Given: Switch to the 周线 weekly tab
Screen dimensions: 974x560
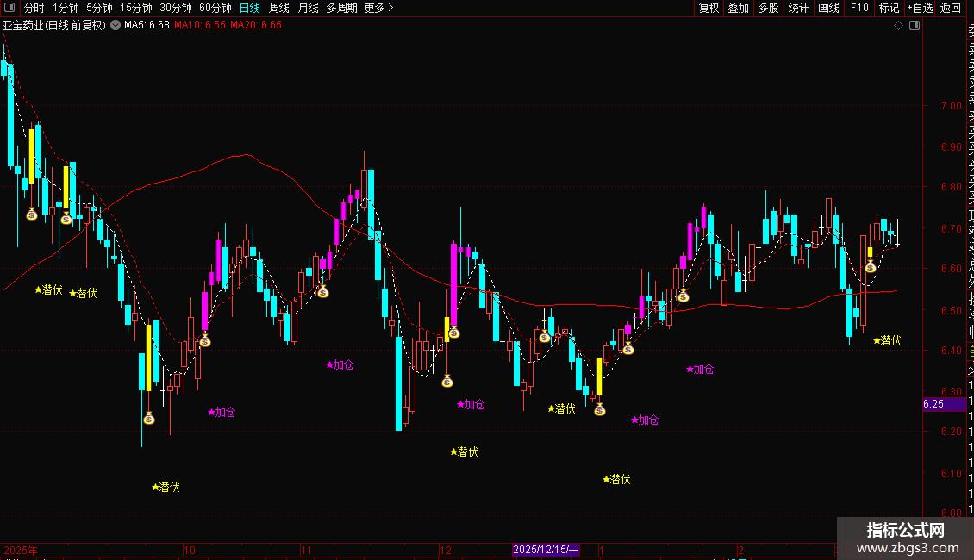Looking at the screenshot, I should pyautogui.click(x=279, y=8).
